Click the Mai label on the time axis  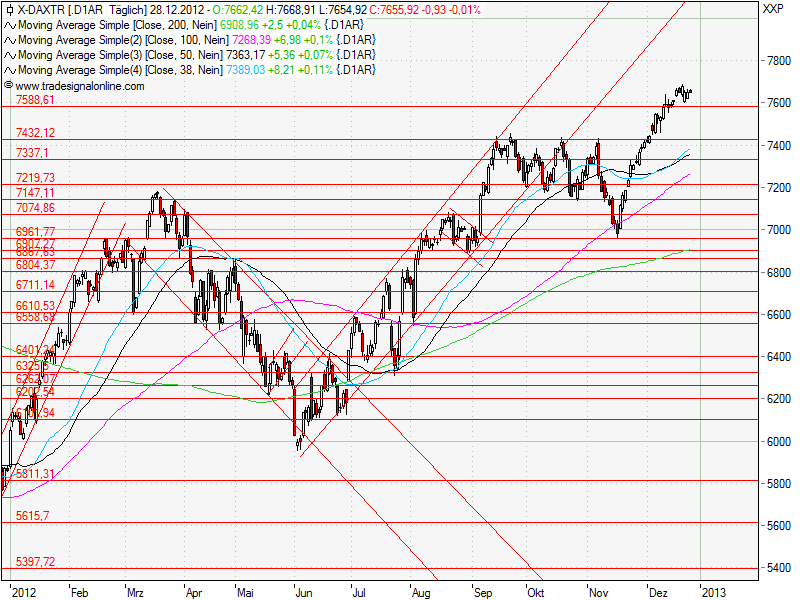click(245, 592)
